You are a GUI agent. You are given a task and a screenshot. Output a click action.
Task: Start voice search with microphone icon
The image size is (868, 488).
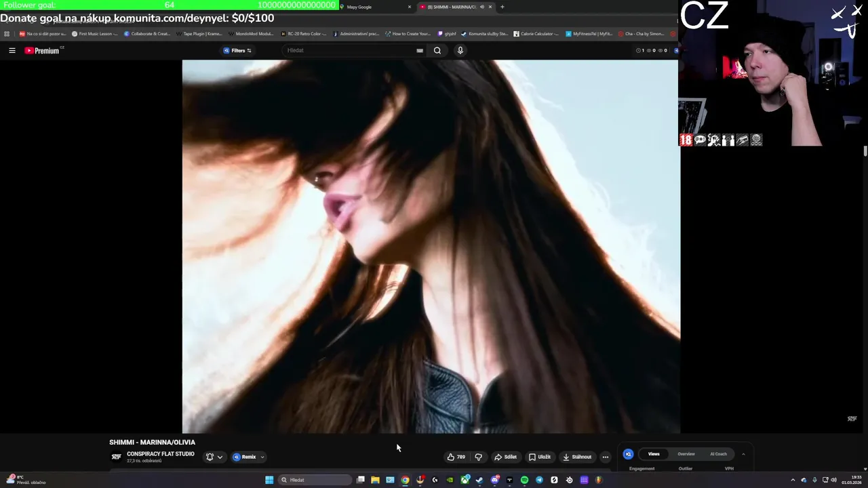tap(460, 50)
